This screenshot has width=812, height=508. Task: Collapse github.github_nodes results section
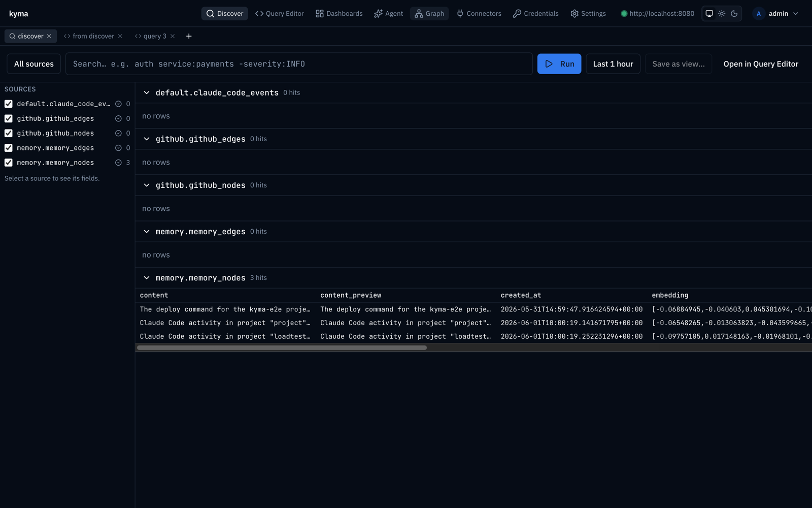coord(147,185)
